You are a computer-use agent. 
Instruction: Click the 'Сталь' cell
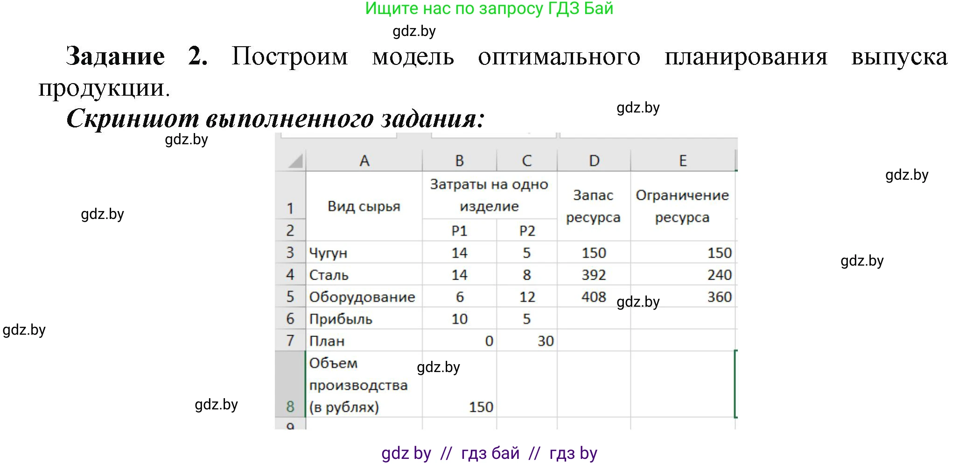(x=365, y=274)
